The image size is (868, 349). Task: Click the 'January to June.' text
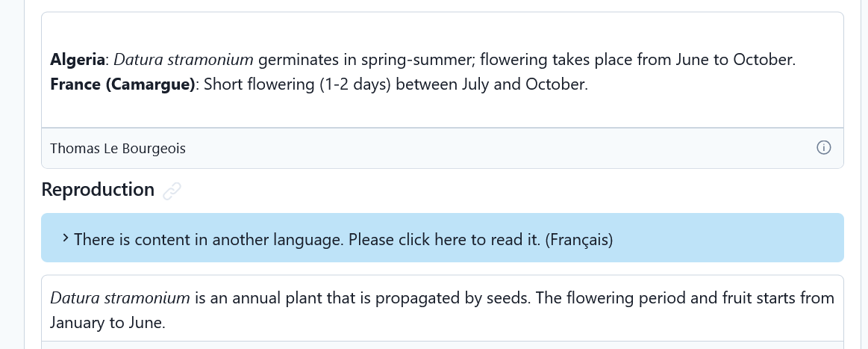click(x=108, y=323)
